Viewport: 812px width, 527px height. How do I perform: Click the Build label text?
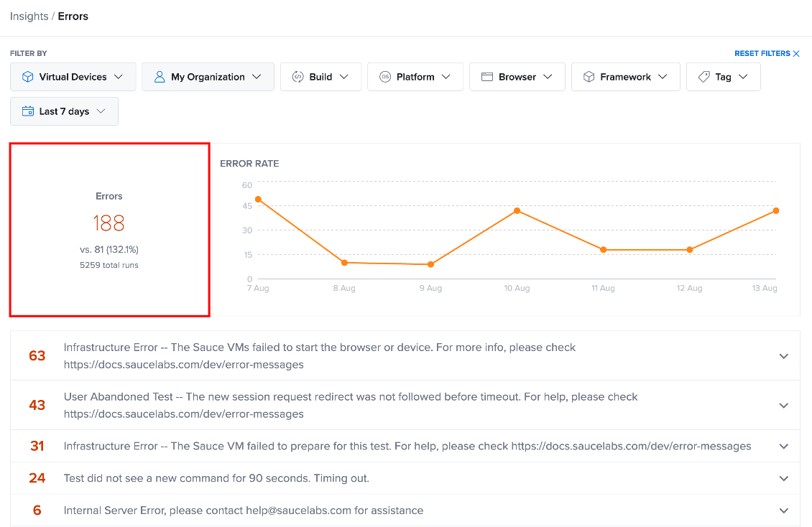click(320, 77)
